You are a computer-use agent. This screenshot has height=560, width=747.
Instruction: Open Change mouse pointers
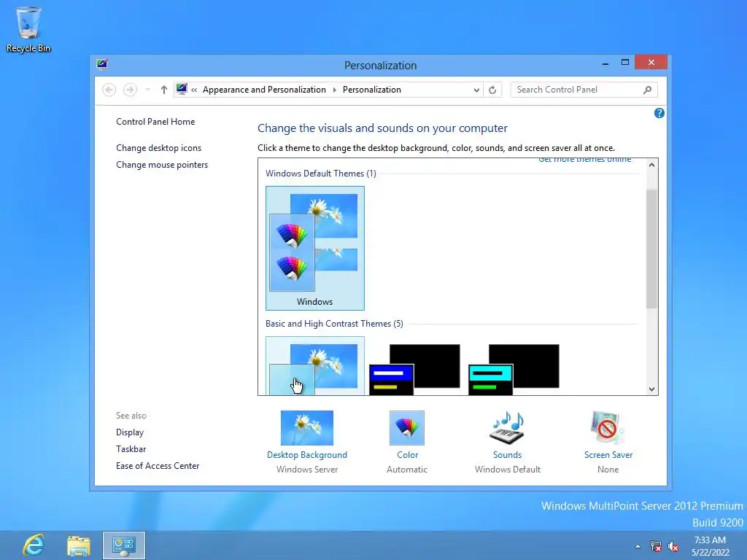(x=162, y=165)
